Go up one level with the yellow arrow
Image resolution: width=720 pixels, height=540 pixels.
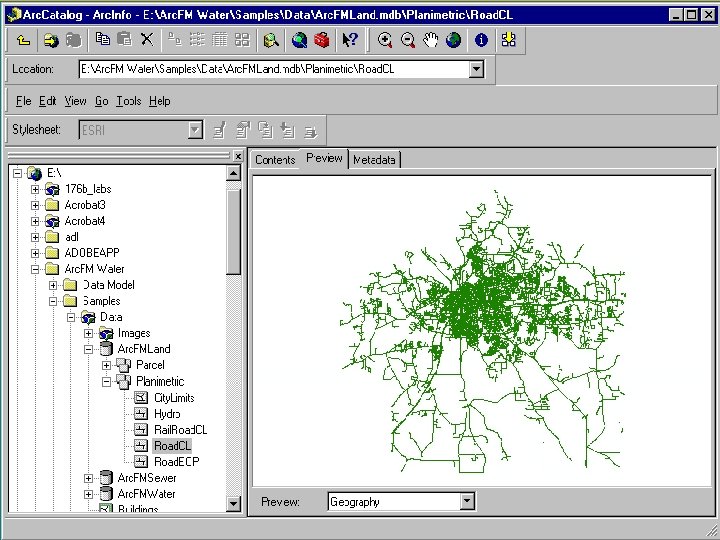24,40
